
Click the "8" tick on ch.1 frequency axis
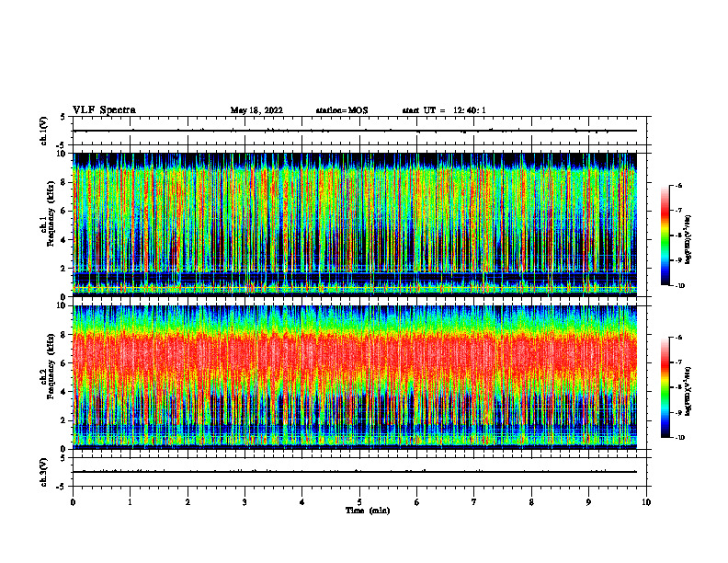pyautogui.click(x=63, y=182)
